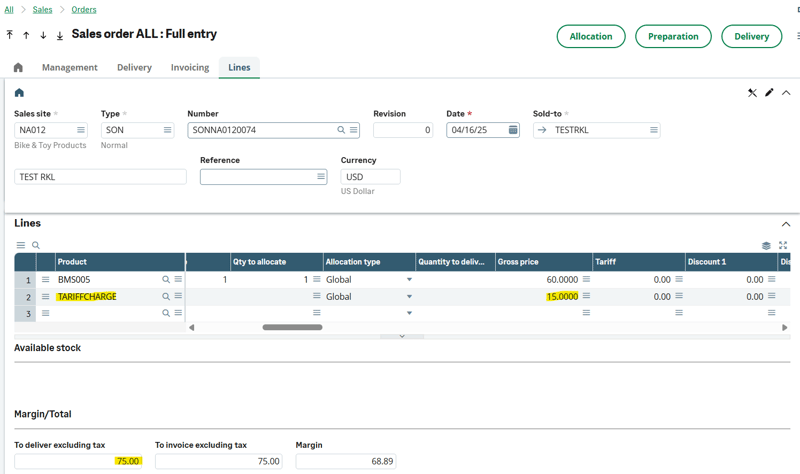This screenshot has height=474, width=800.
Task: Collapse the header section chevron
Action: pyautogui.click(x=786, y=93)
